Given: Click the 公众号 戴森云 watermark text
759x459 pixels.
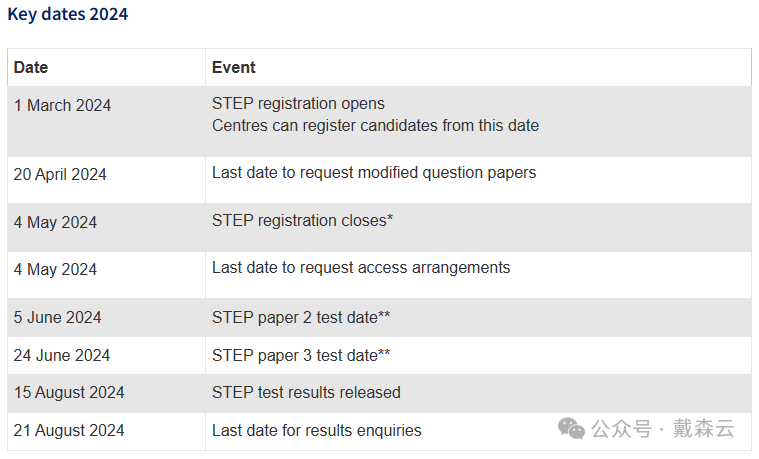Looking at the screenshot, I should [663, 429].
